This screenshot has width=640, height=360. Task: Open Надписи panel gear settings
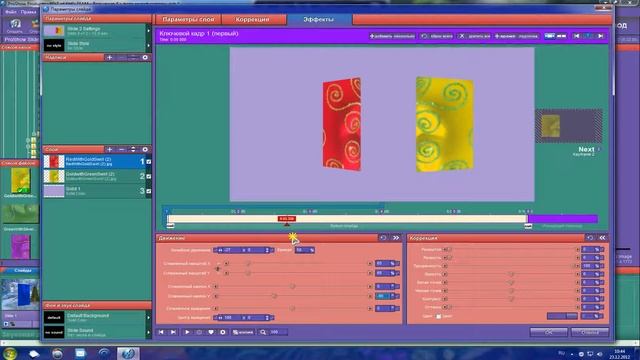point(145,58)
